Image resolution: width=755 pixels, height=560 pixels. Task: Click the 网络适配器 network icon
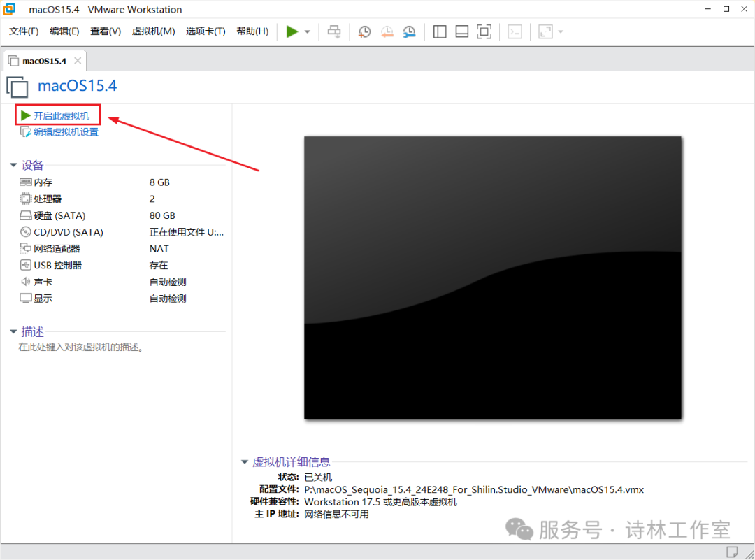tap(26, 248)
